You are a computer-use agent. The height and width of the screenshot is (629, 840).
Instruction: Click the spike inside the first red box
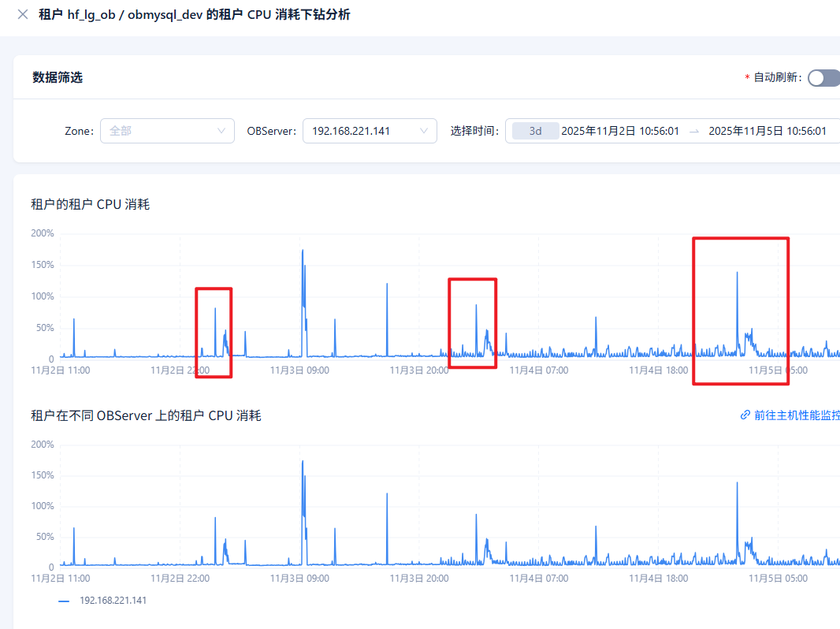click(x=215, y=310)
